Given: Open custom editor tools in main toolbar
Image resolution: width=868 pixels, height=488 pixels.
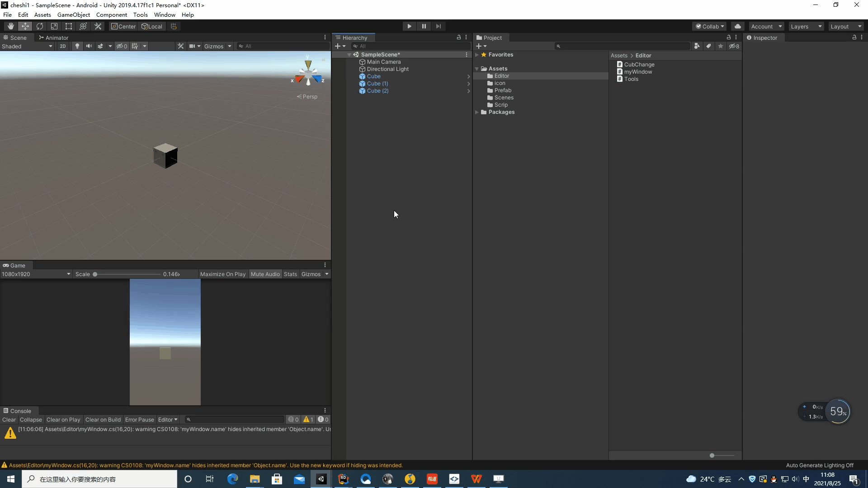Looking at the screenshot, I should coord(98,26).
